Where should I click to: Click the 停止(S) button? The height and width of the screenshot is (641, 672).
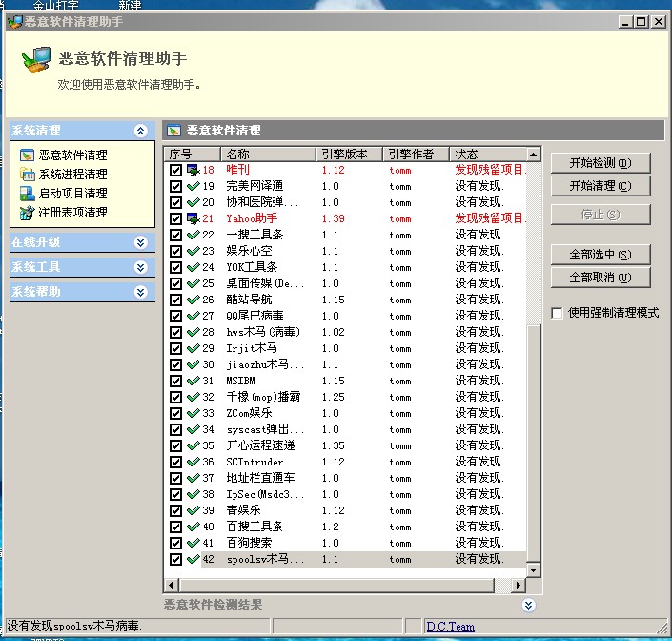[601, 215]
